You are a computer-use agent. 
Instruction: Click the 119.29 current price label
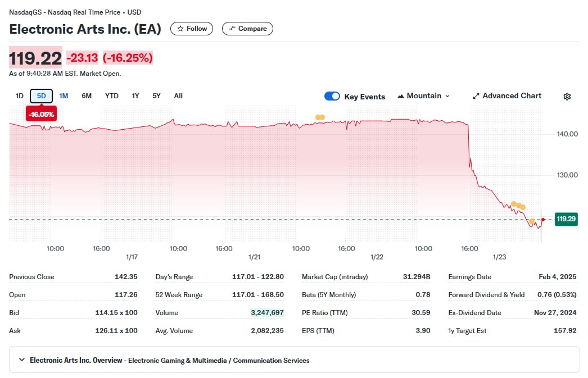tap(566, 219)
